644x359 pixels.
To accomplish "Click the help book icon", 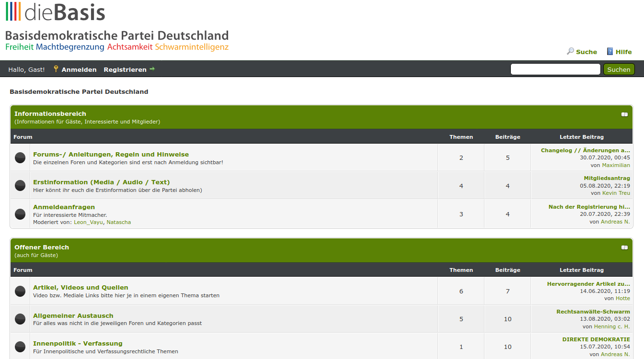I will pyautogui.click(x=610, y=51).
